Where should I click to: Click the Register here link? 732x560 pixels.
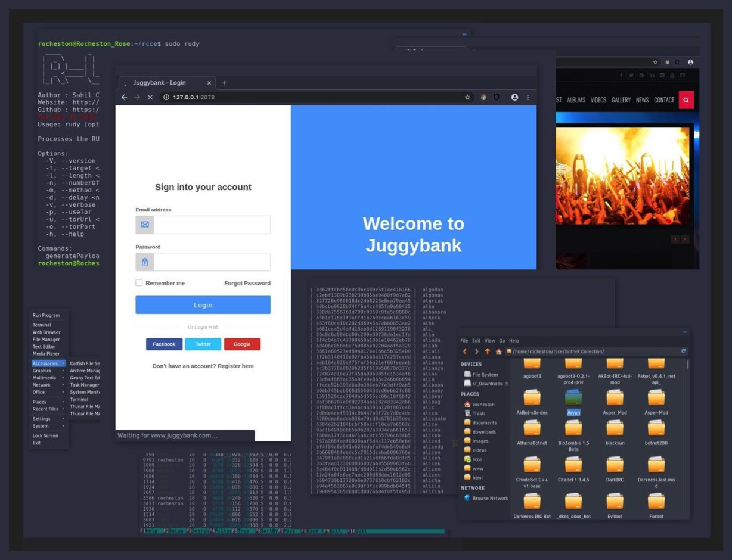point(235,366)
